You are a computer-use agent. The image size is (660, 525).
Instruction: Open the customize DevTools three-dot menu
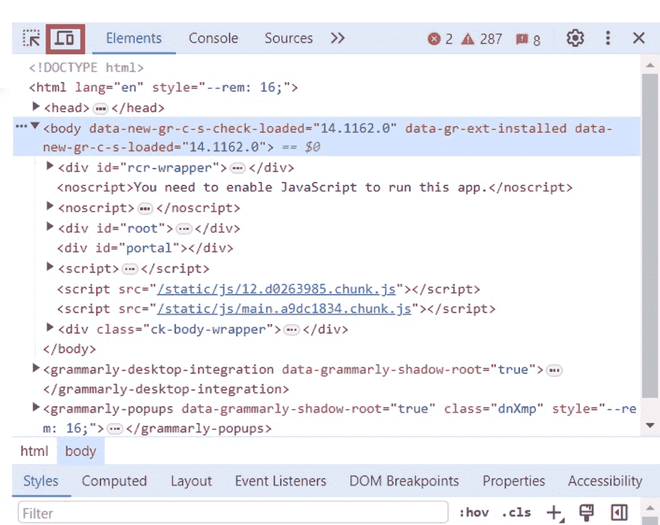tap(608, 38)
